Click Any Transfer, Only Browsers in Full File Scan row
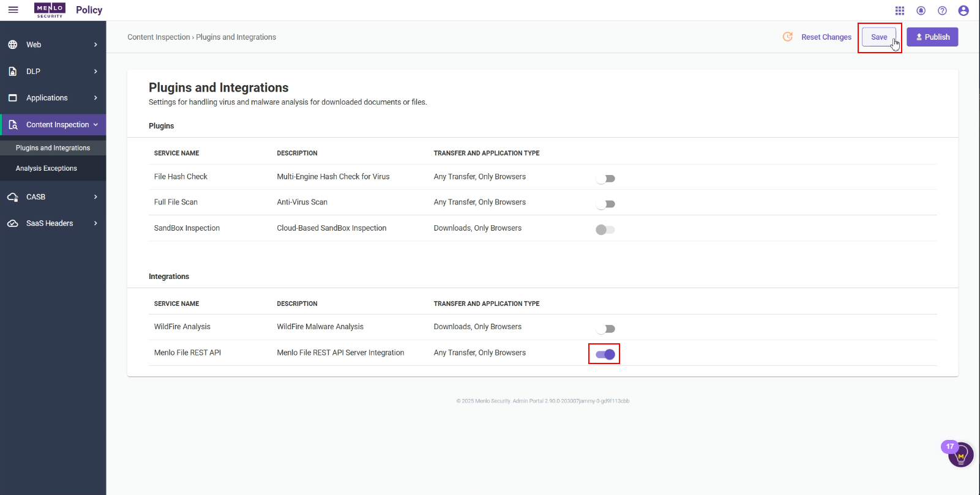This screenshot has width=980, height=495. pos(479,203)
